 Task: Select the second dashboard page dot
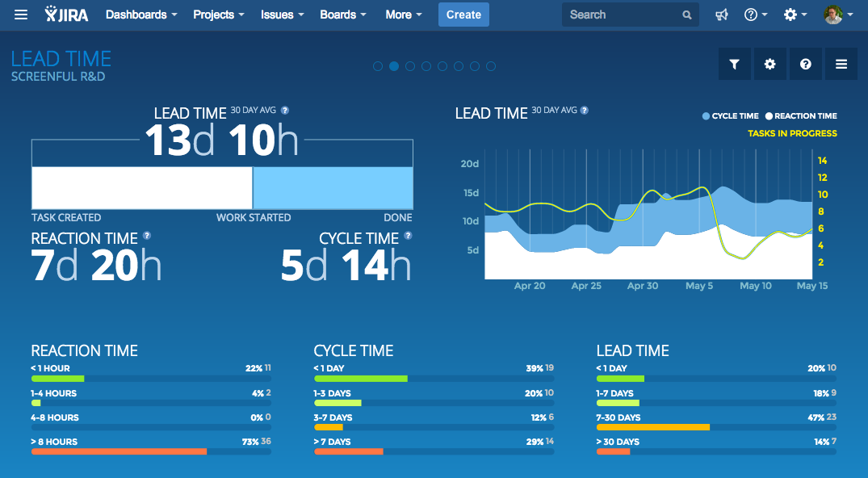[x=394, y=66]
